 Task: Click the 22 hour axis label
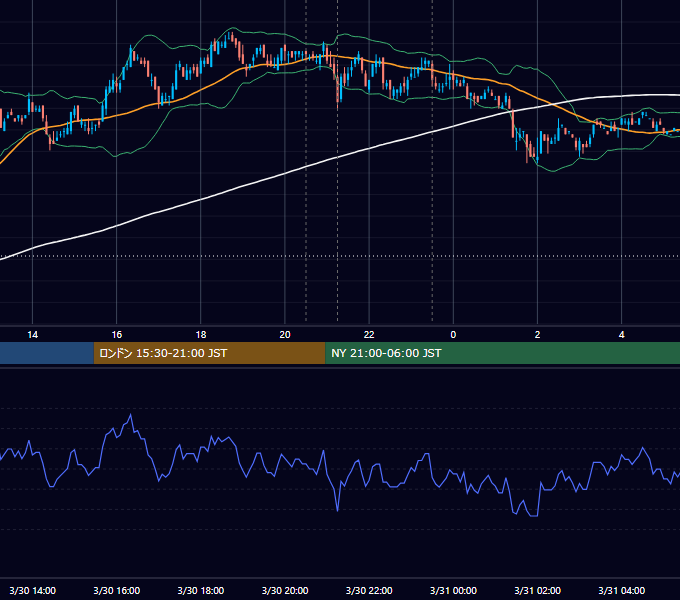point(369,335)
